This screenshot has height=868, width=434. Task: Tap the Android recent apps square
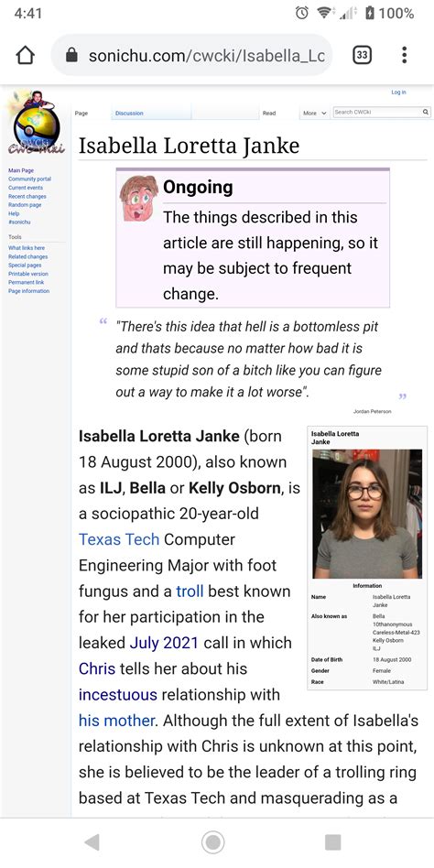[x=332, y=842]
